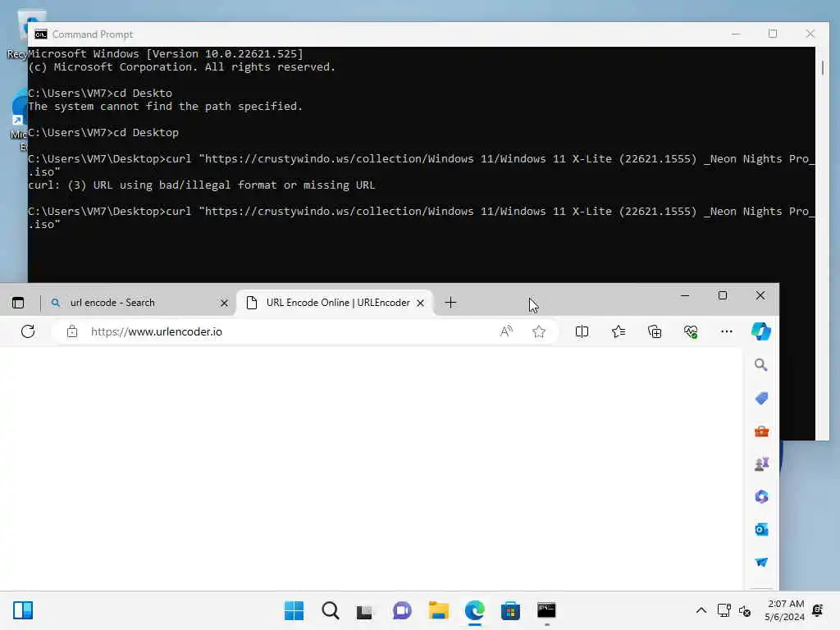840x630 pixels.
Task: Open the sidebar Shopping tag icon
Action: pyautogui.click(x=761, y=398)
